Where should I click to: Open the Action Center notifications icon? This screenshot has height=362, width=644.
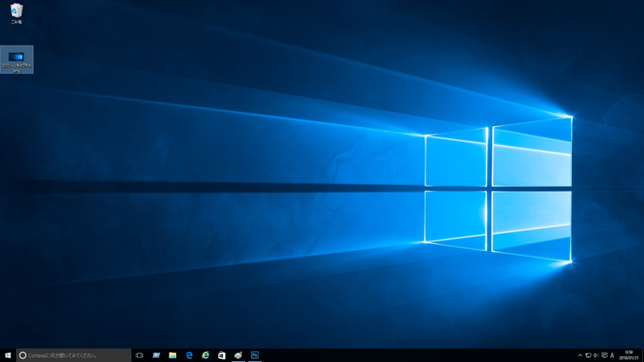pos(604,355)
